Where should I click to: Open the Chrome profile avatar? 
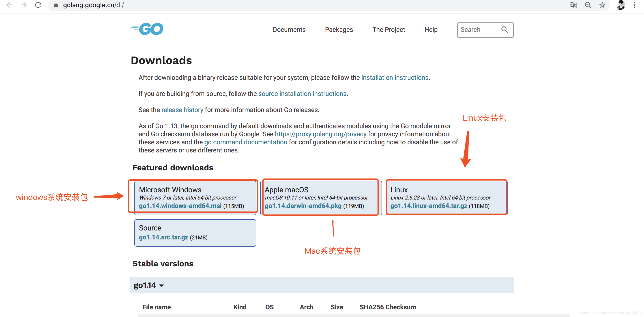[620, 5]
